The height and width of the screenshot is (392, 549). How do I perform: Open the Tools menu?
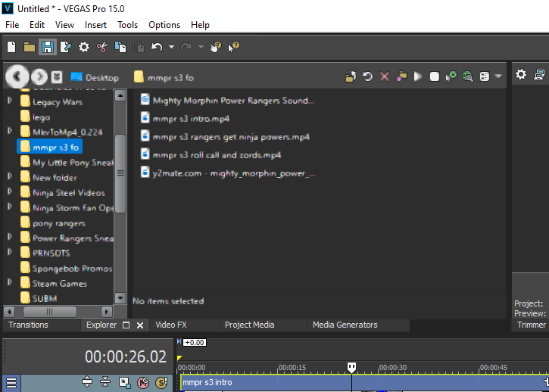128,25
